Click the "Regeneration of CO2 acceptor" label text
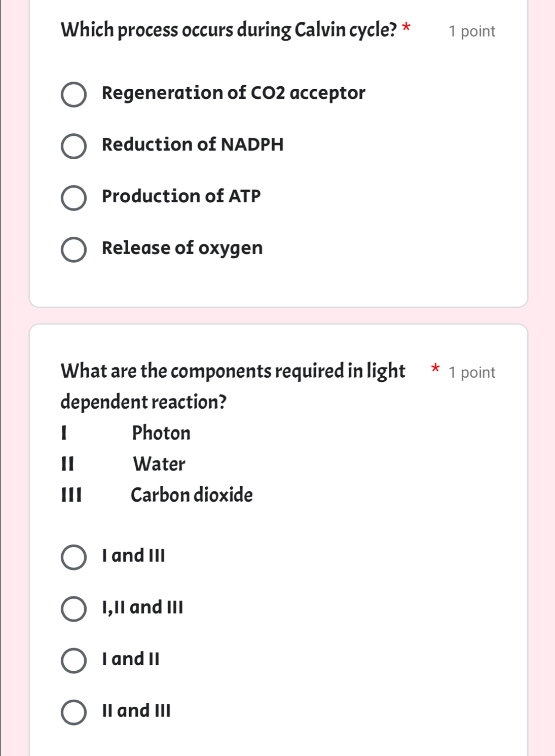The image size is (555, 756). click(x=233, y=93)
